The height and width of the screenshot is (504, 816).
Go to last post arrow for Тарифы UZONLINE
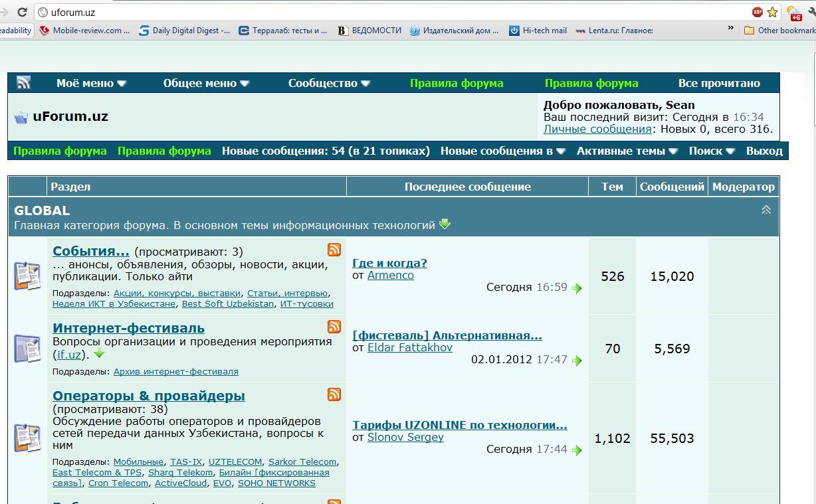tap(577, 450)
